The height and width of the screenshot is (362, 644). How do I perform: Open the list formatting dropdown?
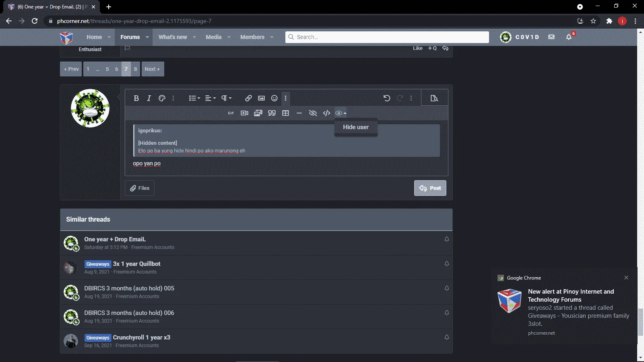pyautogui.click(x=194, y=98)
